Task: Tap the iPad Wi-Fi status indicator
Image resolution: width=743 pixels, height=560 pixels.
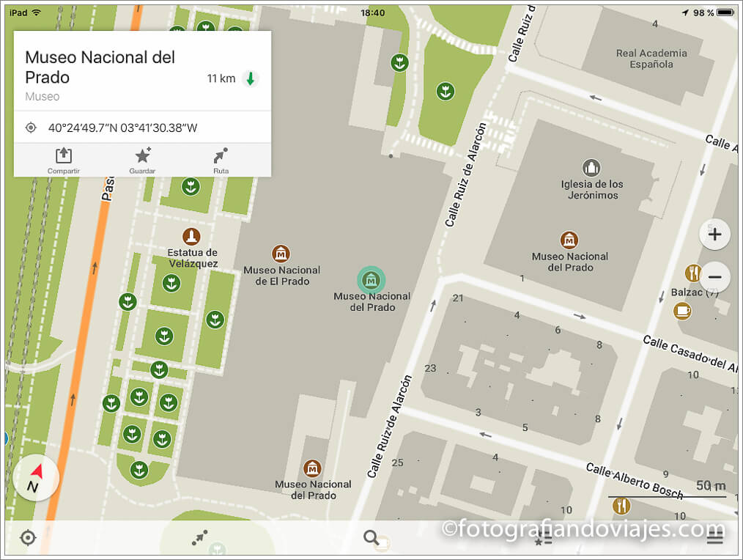Action: point(25,12)
